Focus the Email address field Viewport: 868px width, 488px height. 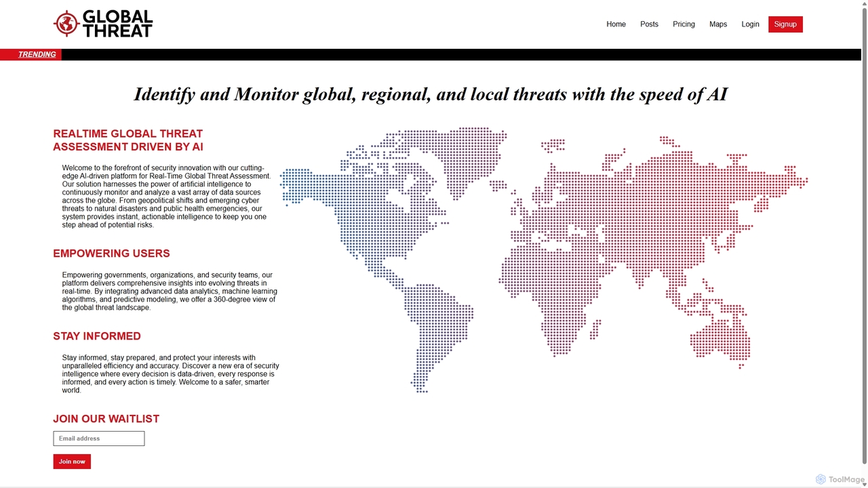[99, 439]
